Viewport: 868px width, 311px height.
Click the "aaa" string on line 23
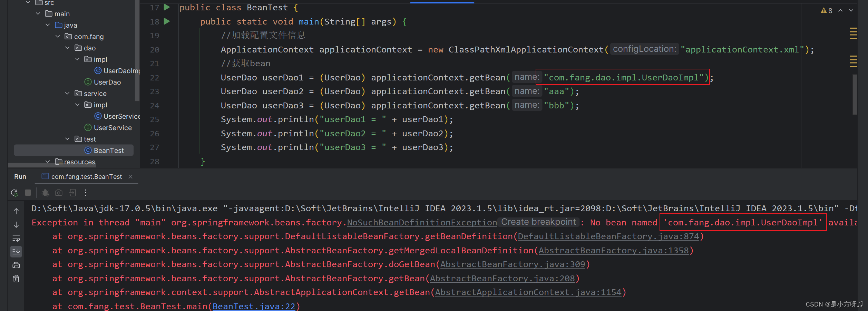[556, 91]
